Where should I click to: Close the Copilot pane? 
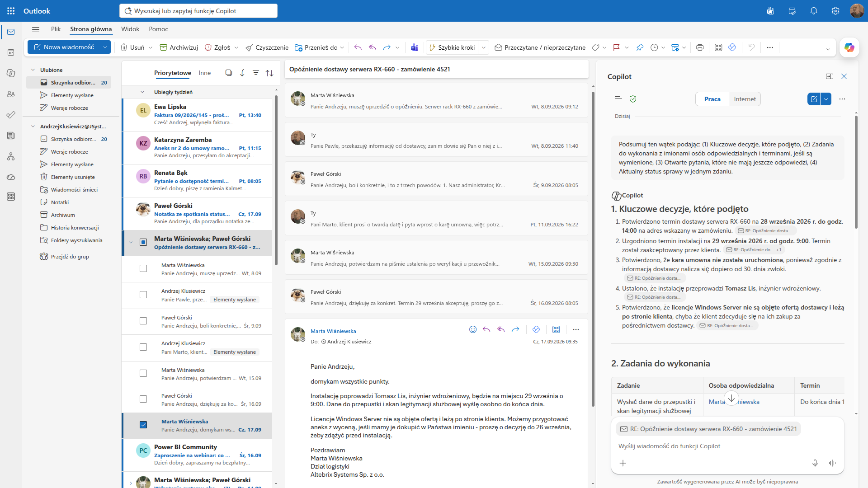point(844,76)
